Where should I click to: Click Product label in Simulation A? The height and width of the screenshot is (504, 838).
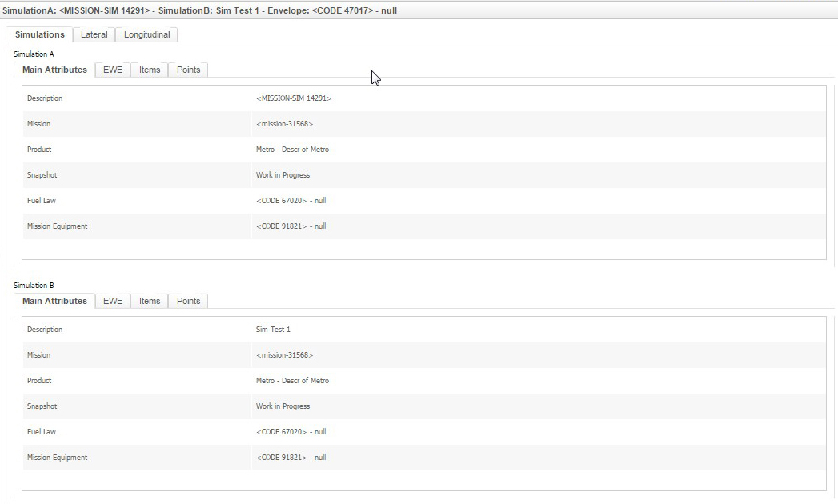pyautogui.click(x=39, y=150)
